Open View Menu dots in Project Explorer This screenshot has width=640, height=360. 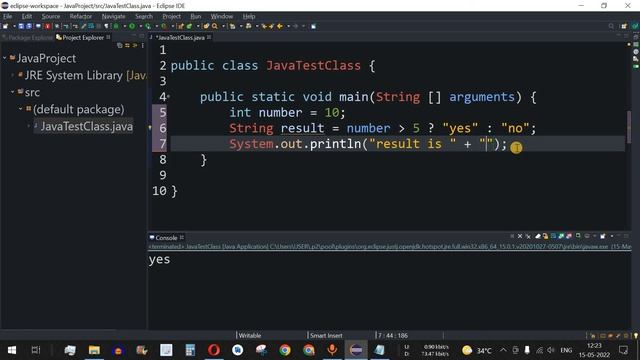point(142,45)
